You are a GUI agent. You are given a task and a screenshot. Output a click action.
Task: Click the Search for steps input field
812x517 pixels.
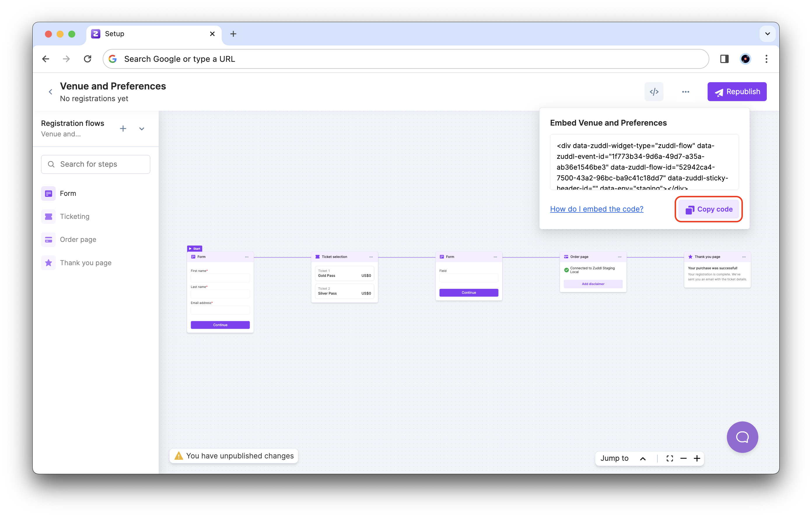point(96,164)
